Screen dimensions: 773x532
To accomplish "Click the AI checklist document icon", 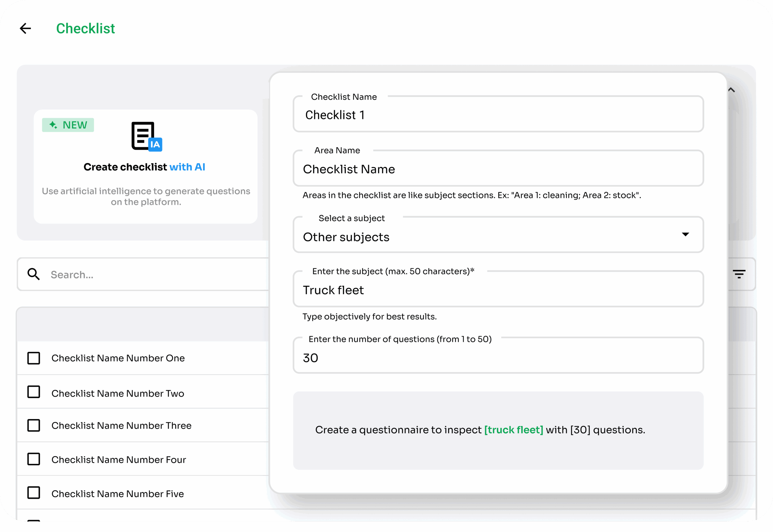I will click(146, 136).
